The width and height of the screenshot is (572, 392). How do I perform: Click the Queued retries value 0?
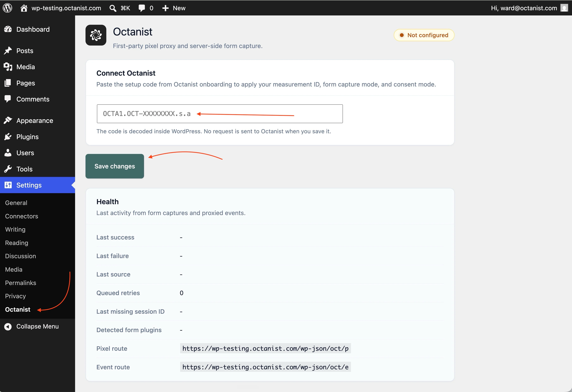(x=181, y=293)
